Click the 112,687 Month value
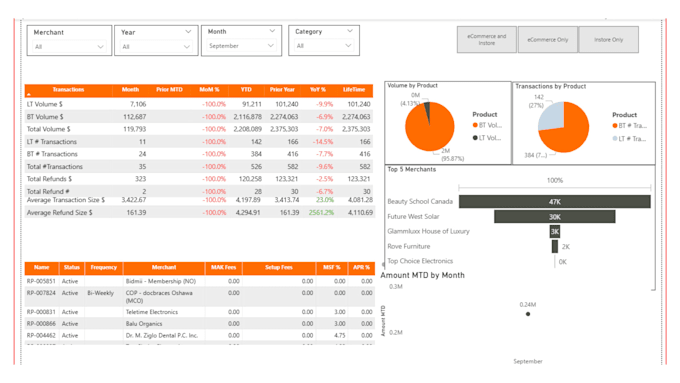 pyautogui.click(x=134, y=117)
